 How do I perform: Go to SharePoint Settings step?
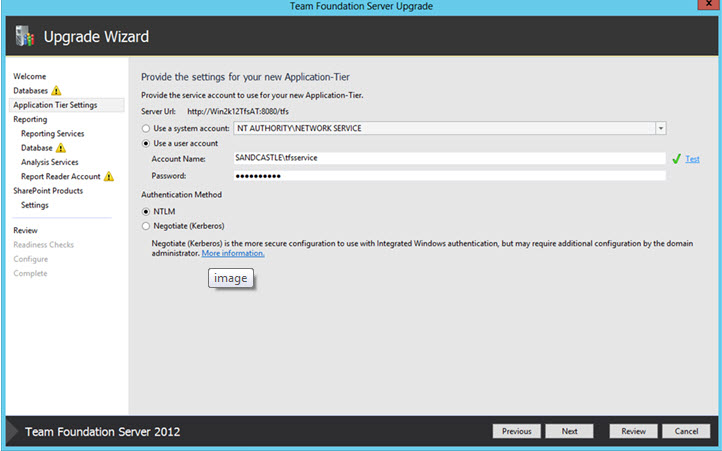pyautogui.click(x=35, y=205)
